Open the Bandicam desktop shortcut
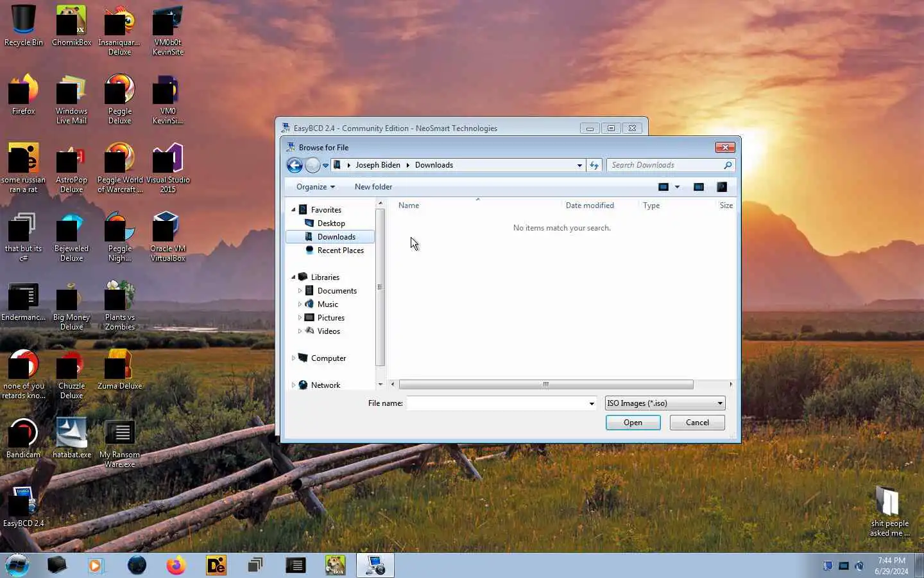Screen dimensions: 924x578 [24, 438]
